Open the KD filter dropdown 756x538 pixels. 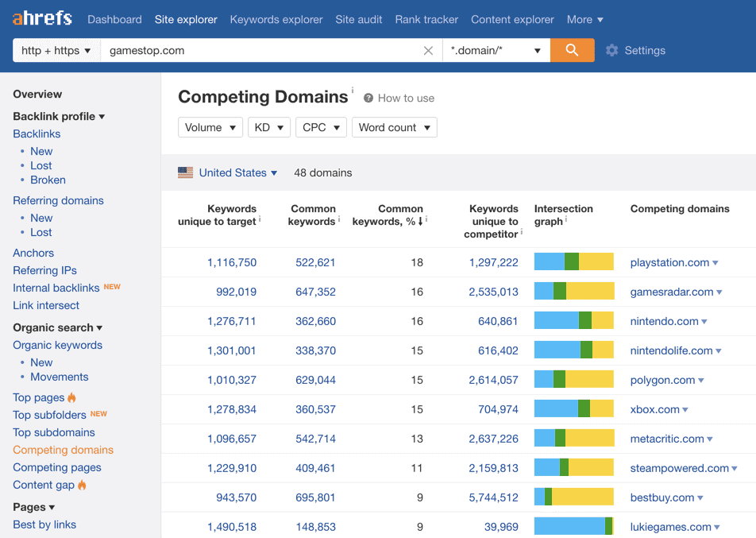coord(269,127)
